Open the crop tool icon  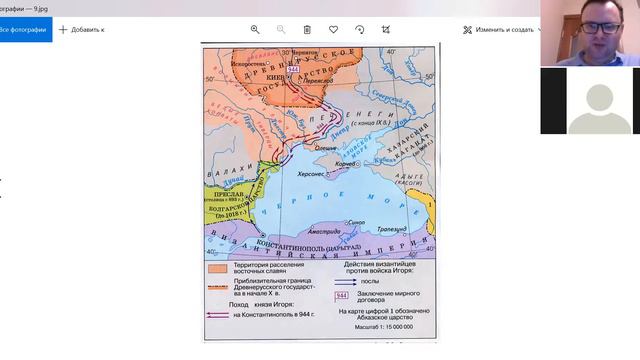click(x=386, y=29)
